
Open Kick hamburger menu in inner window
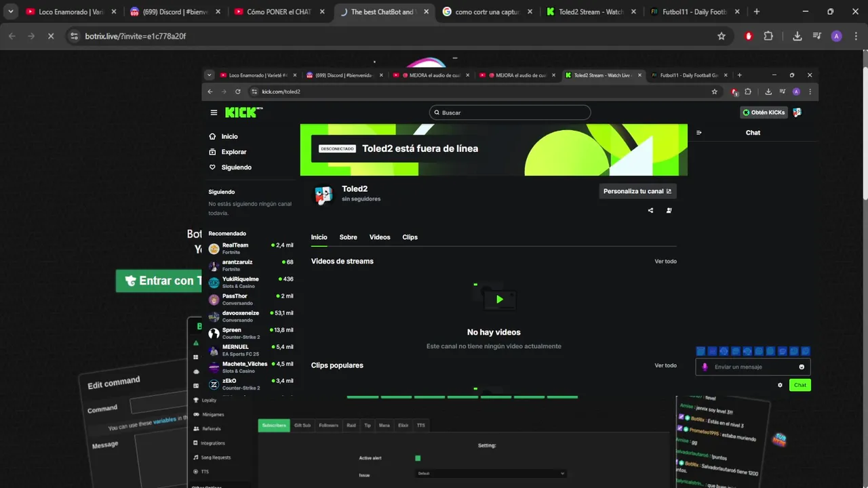click(214, 113)
